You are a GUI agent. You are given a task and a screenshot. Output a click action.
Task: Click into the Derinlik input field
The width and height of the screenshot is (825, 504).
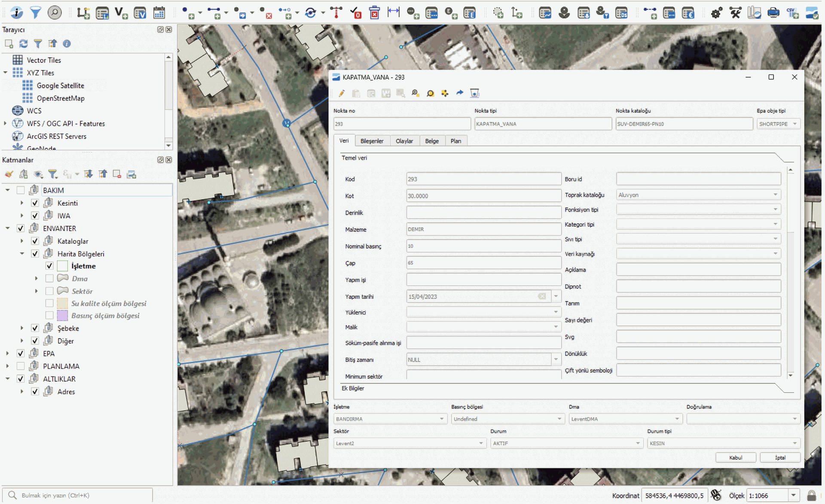tap(483, 213)
